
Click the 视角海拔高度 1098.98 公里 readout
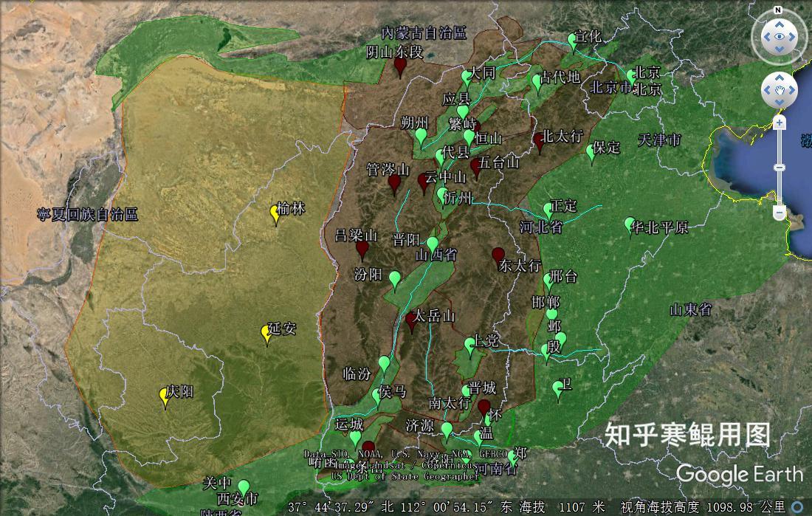point(702,506)
